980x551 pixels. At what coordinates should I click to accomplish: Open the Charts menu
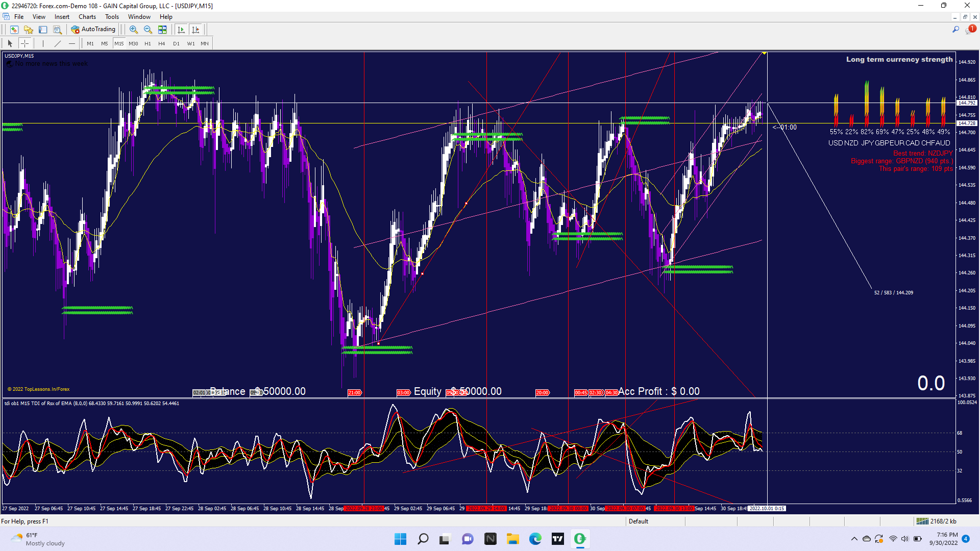click(87, 17)
